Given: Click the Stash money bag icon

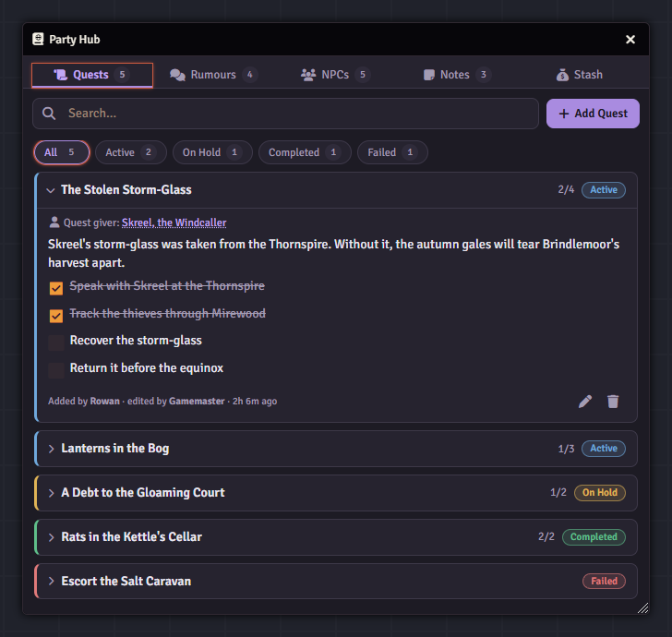Looking at the screenshot, I should tap(562, 75).
